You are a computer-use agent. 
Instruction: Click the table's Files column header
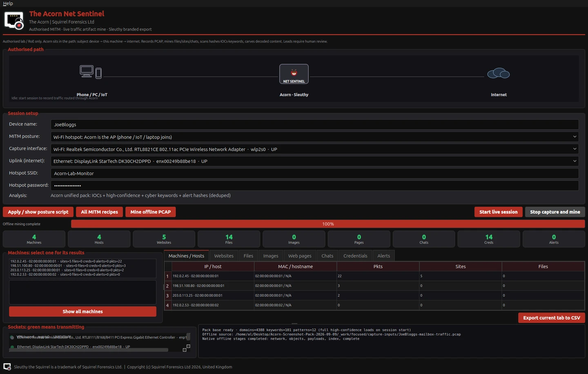click(543, 267)
